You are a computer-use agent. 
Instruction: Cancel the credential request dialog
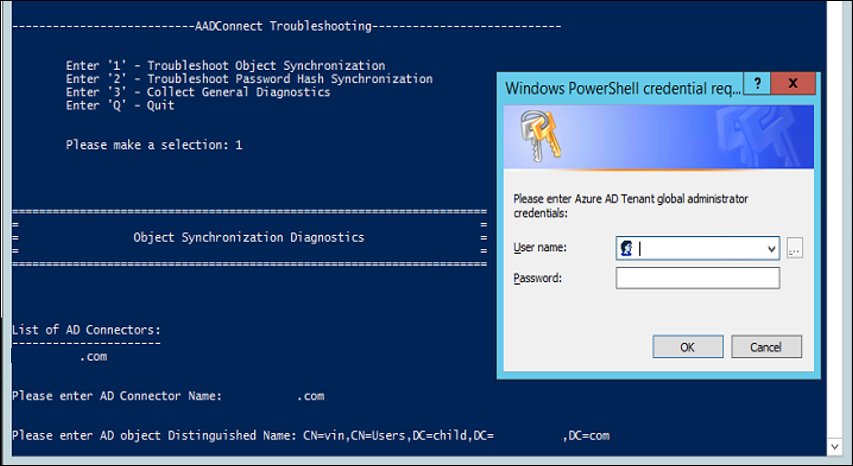pos(766,346)
